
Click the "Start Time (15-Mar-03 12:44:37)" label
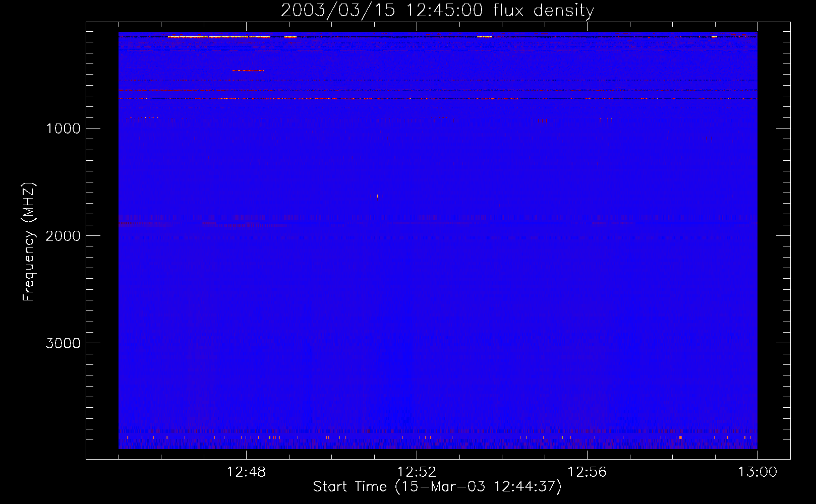[437, 487]
